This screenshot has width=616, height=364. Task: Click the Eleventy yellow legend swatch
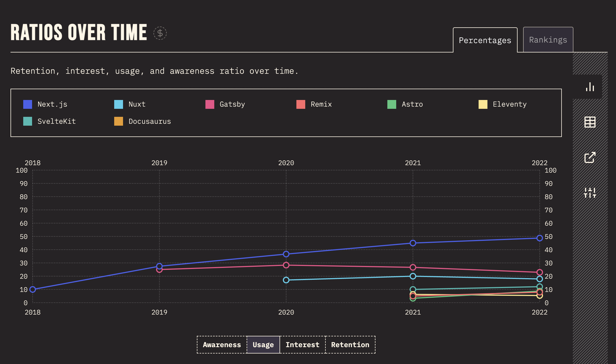(x=483, y=104)
